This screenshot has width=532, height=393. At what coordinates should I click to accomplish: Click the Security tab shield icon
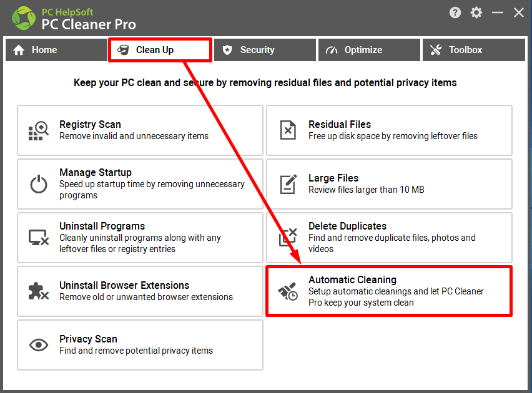(x=227, y=50)
